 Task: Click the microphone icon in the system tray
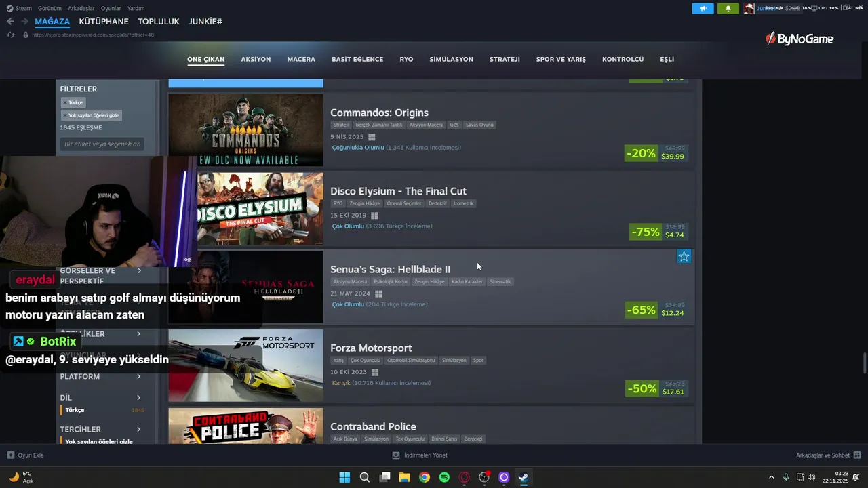click(x=786, y=477)
